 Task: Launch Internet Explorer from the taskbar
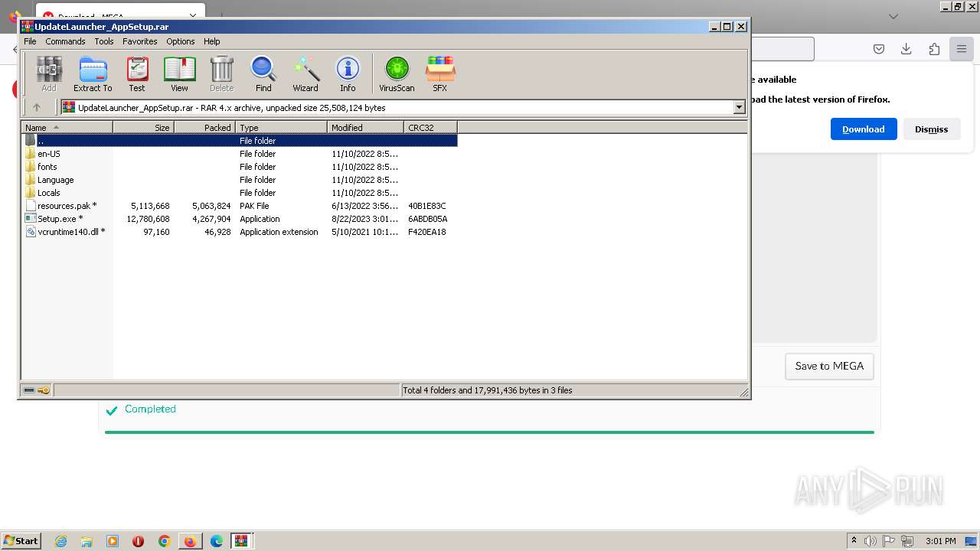tap(60, 541)
